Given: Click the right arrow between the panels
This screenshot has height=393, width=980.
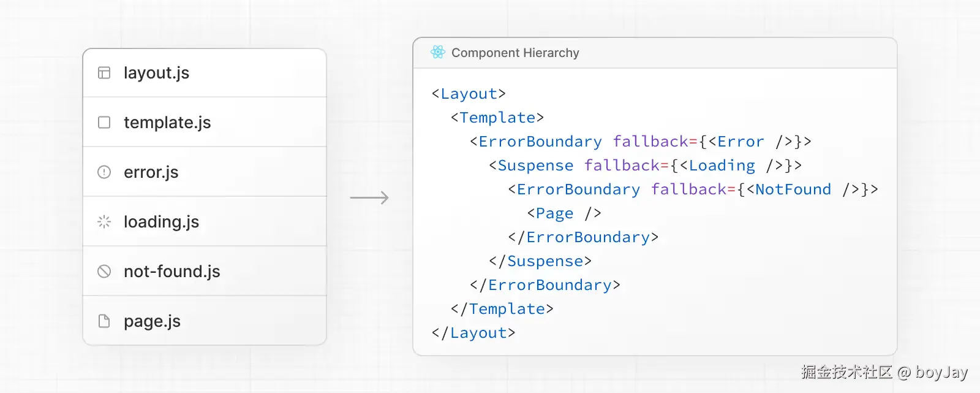Looking at the screenshot, I should (x=369, y=197).
